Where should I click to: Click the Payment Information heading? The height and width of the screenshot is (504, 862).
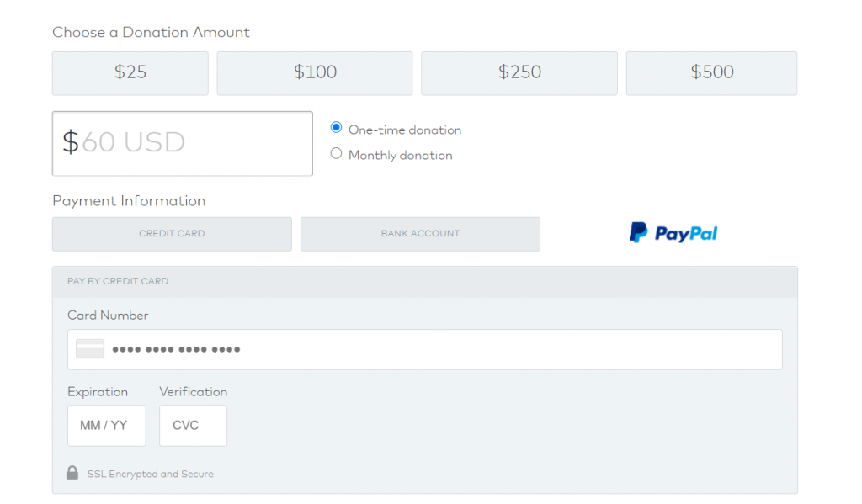coord(129,200)
